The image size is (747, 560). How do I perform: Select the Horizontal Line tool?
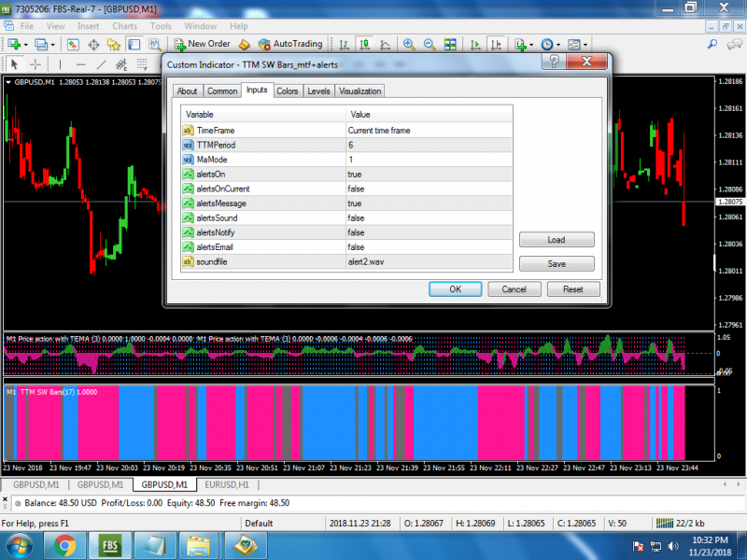coord(80,63)
